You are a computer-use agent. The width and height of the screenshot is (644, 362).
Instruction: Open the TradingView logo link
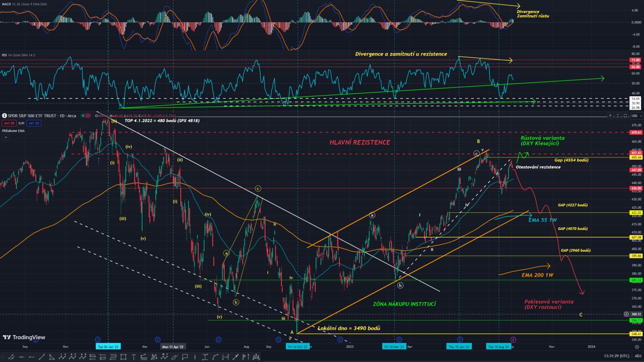coord(23,338)
